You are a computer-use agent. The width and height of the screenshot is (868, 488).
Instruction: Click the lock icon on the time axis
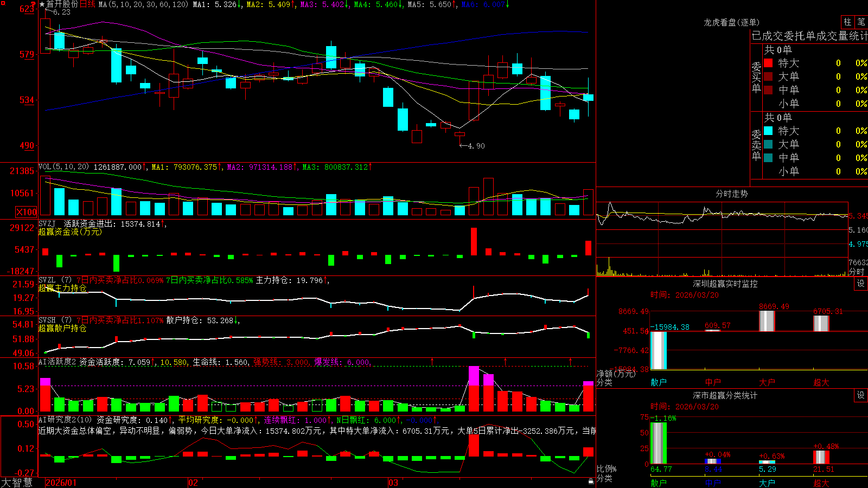pyautogui.click(x=591, y=481)
